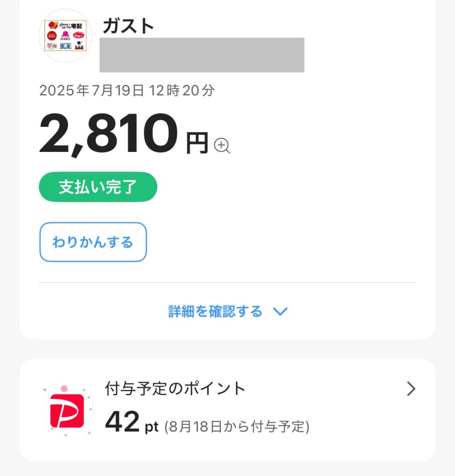Expand 詳細を確認する details link

pos(228,311)
